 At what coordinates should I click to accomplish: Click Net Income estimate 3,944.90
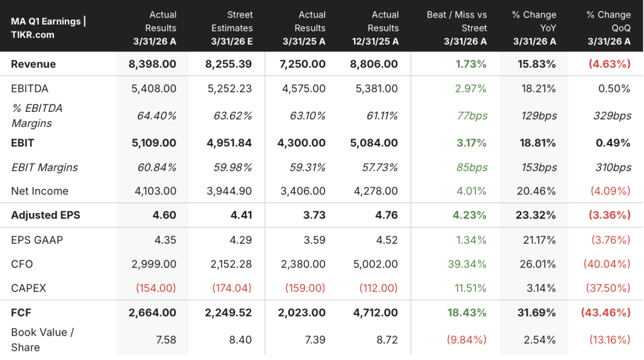(229, 191)
